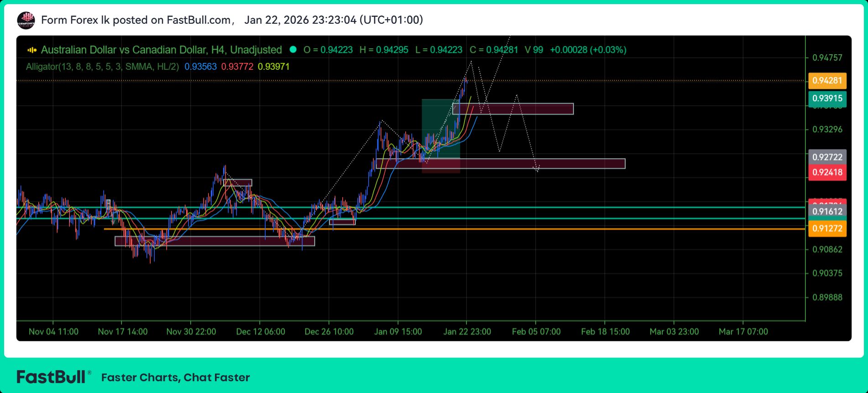Screen dimensions: 868x393
Task: Click the yellow candlestick symbol icon
Action: click(32, 50)
